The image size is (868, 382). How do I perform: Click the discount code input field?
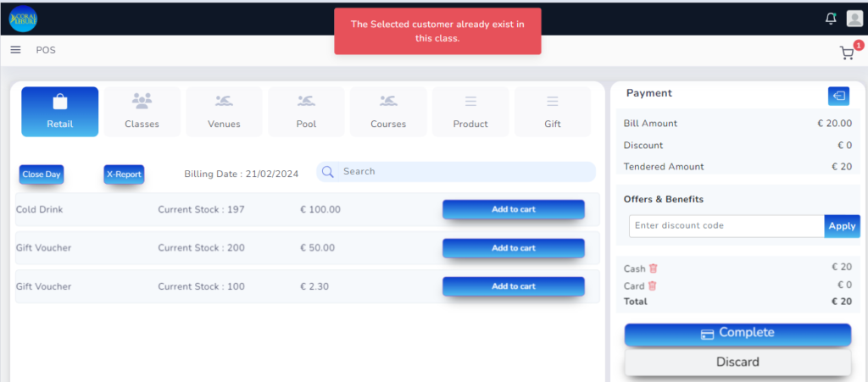[x=726, y=226]
